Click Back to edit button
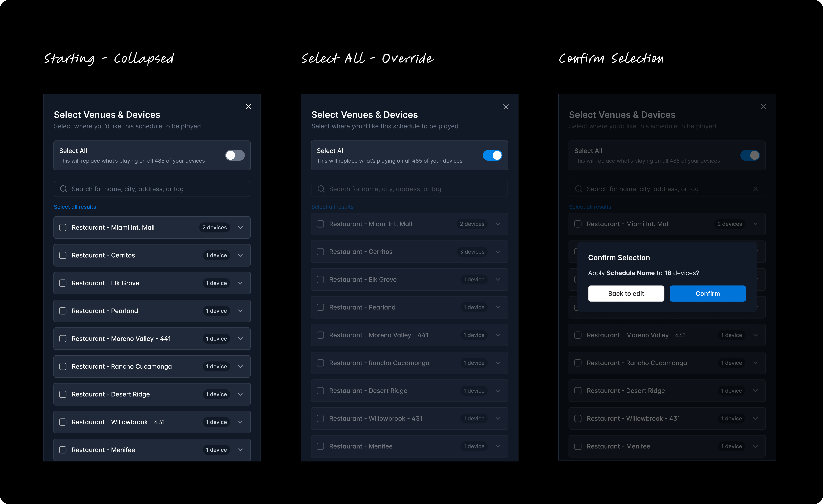This screenshot has height=504, width=823. pos(626,293)
